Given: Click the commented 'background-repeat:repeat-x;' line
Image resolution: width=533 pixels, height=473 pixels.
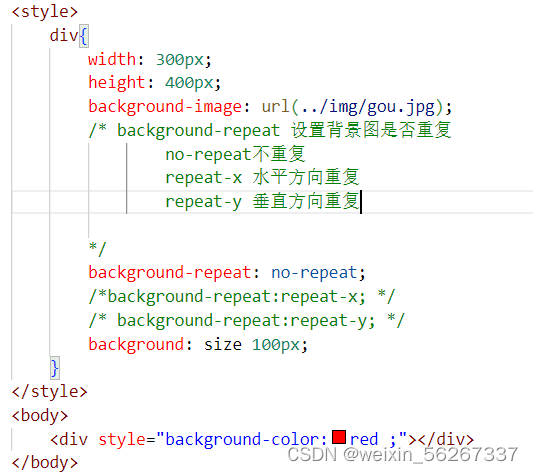Looking at the screenshot, I should click(242, 296).
